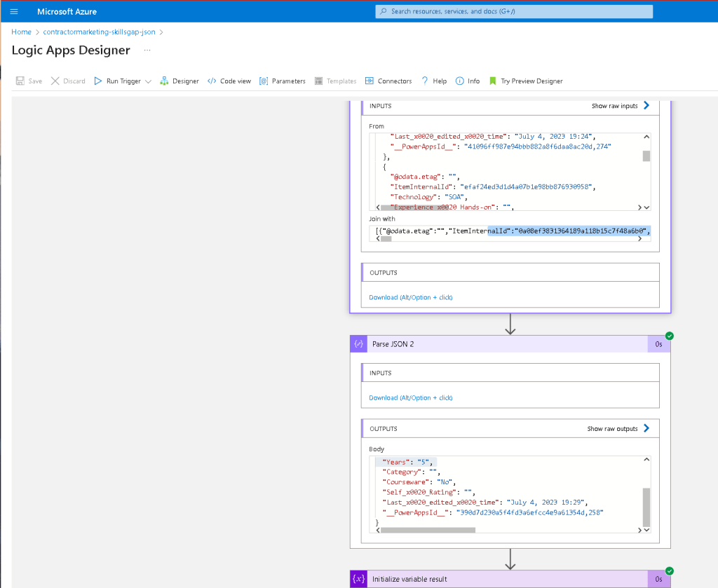This screenshot has width=718, height=588.
Task: Click Show raw inputs text
Action: [x=614, y=106]
